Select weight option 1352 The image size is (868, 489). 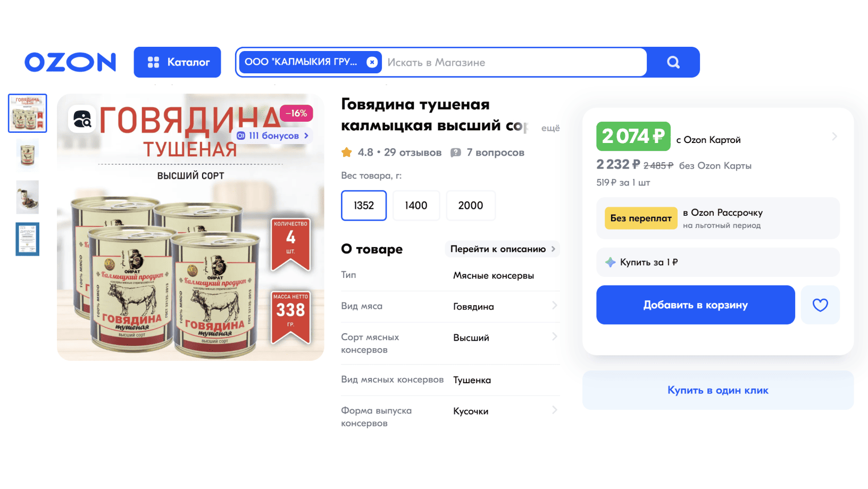click(x=364, y=206)
